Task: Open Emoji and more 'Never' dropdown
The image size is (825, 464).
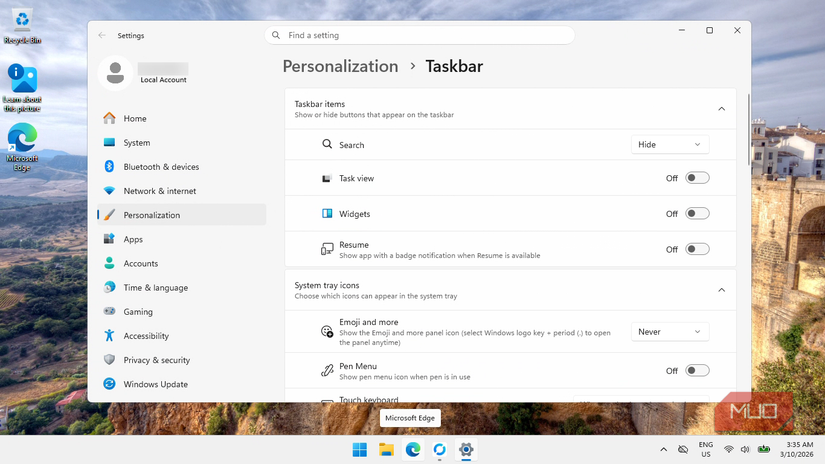Action: (x=670, y=331)
